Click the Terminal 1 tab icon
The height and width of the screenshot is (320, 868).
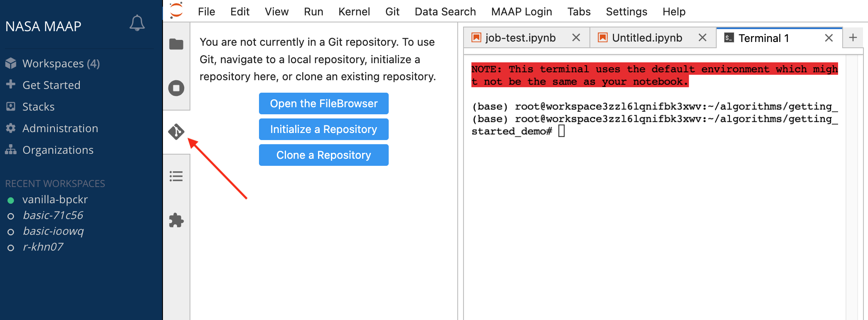(729, 38)
